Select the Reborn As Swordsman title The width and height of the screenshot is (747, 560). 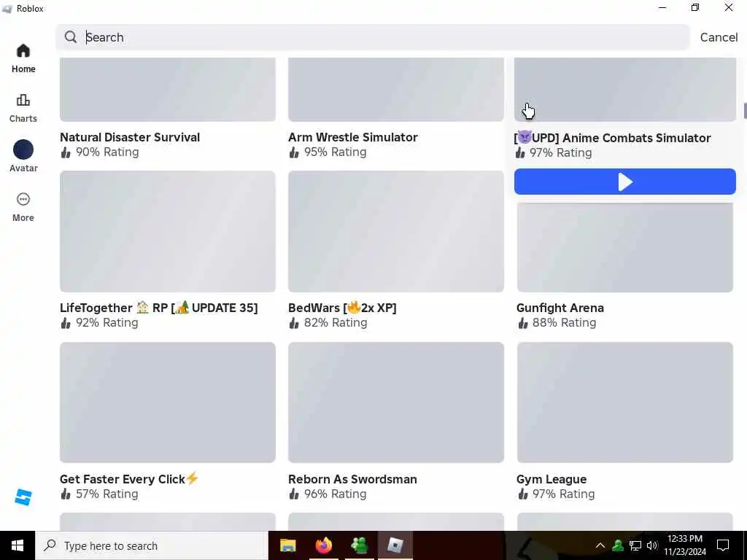[x=352, y=479]
